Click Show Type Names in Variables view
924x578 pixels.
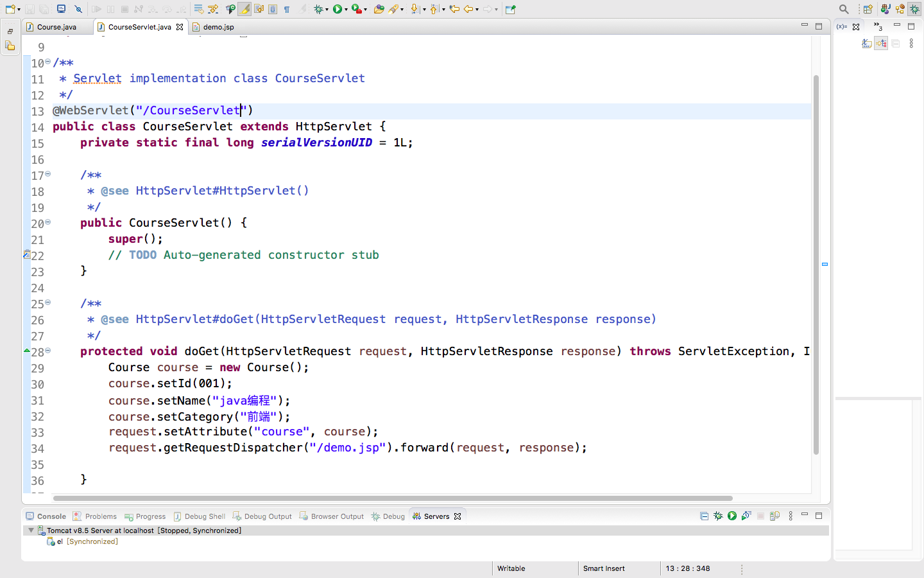tap(867, 44)
